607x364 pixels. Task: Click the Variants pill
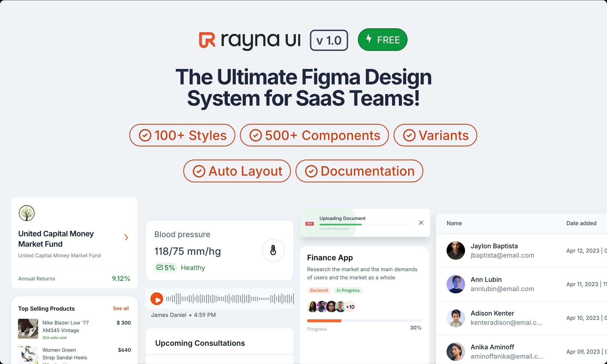[435, 135]
